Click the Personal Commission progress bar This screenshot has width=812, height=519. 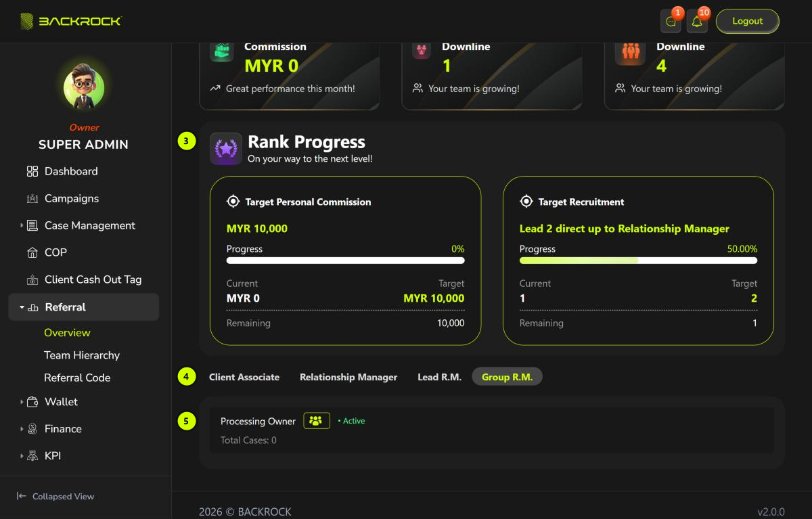(x=346, y=261)
